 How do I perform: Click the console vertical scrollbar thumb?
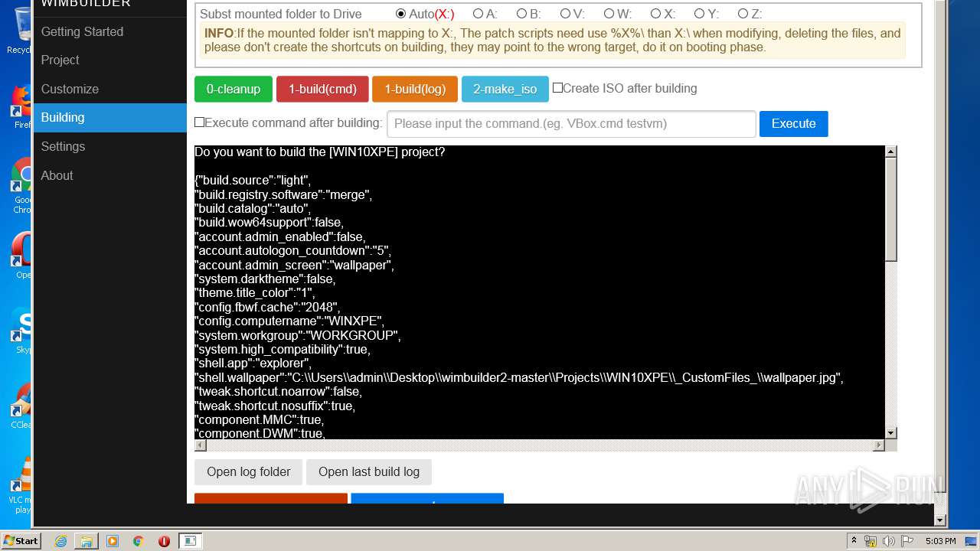pyautogui.click(x=890, y=210)
